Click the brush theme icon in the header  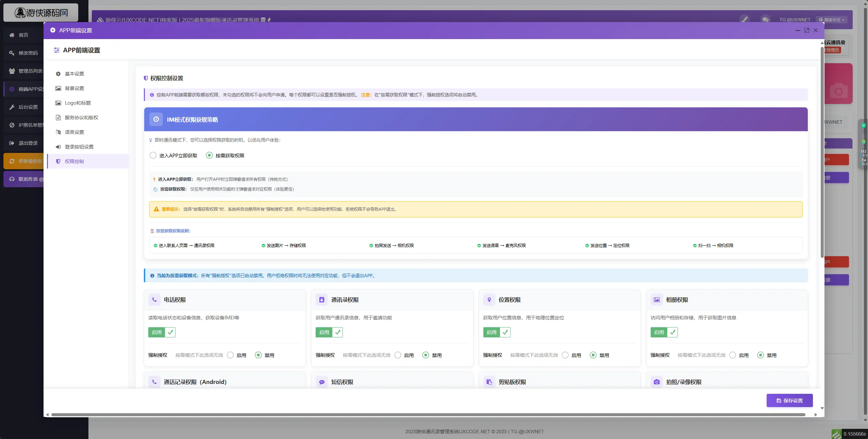[745, 19]
